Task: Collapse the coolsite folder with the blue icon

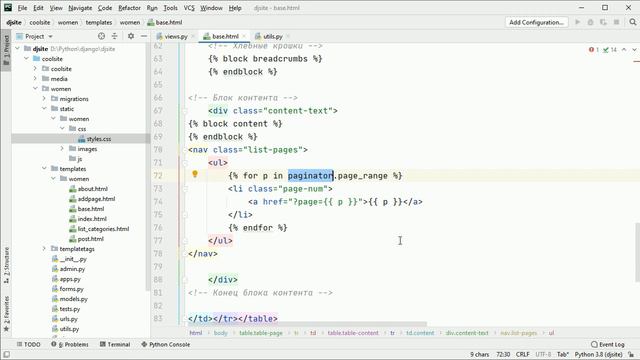Action: (x=27, y=59)
